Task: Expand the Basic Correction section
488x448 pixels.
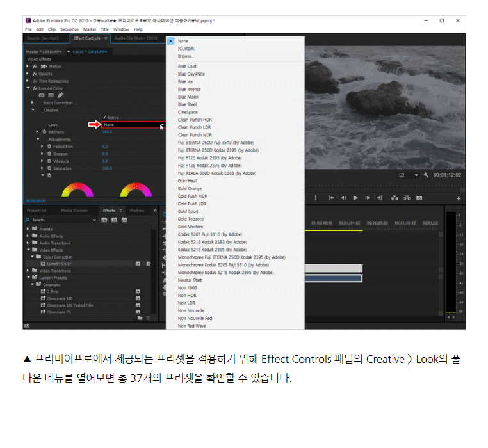Action: [33, 102]
